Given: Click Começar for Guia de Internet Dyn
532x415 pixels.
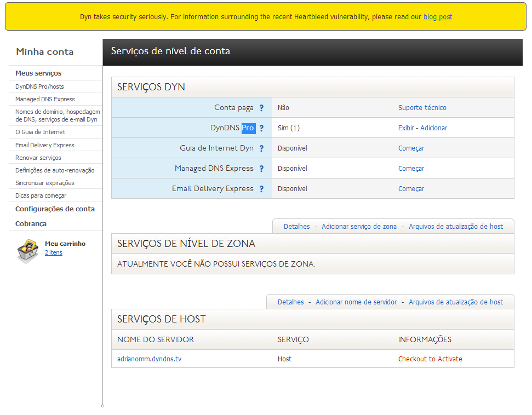Looking at the screenshot, I should point(411,148).
